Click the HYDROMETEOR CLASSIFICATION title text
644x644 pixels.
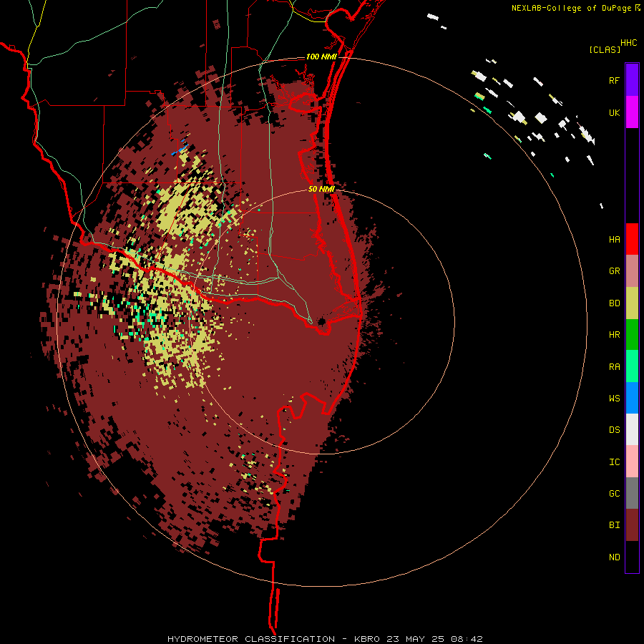[x=251, y=639]
